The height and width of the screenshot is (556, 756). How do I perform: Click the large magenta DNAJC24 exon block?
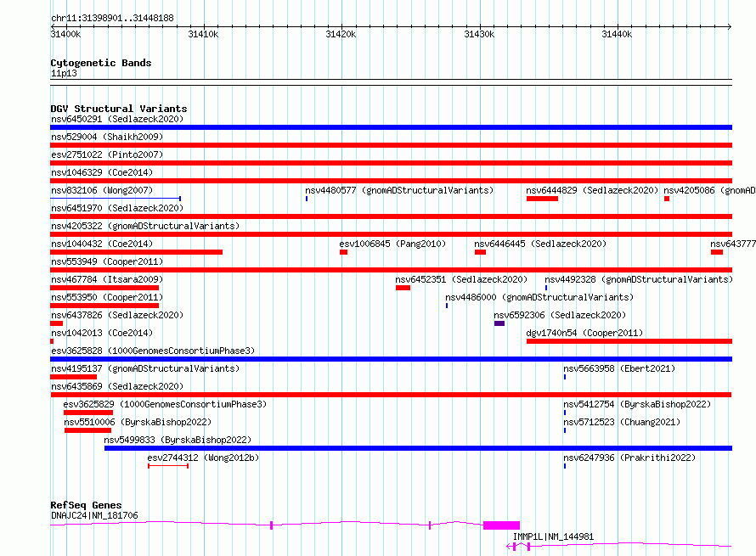click(501, 525)
